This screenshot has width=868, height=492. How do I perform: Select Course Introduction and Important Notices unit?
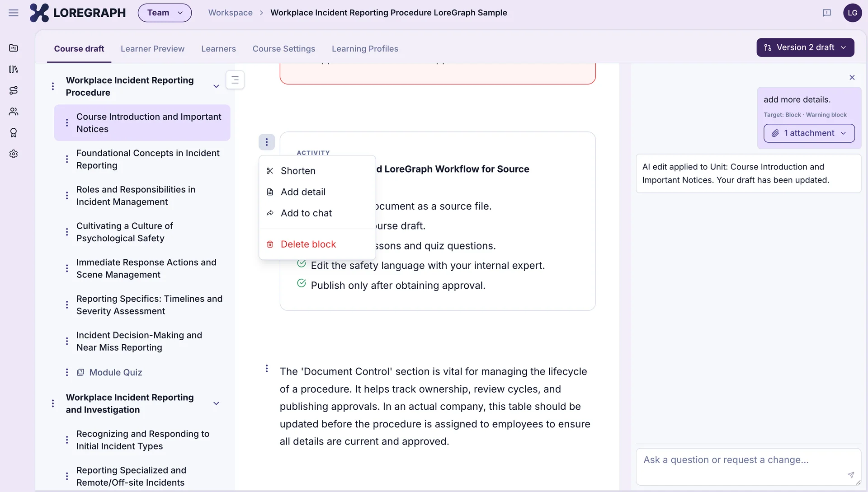(142, 123)
